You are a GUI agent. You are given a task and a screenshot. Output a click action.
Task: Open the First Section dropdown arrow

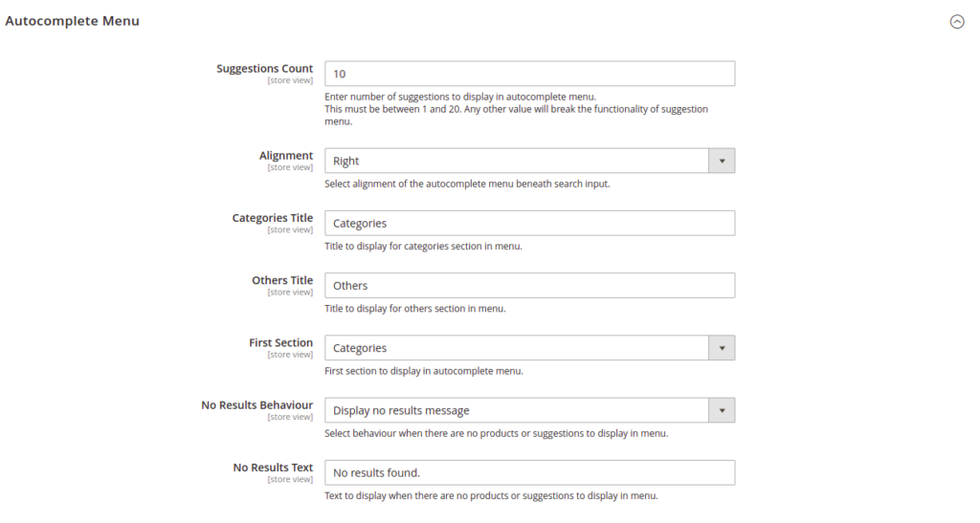[x=722, y=348]
